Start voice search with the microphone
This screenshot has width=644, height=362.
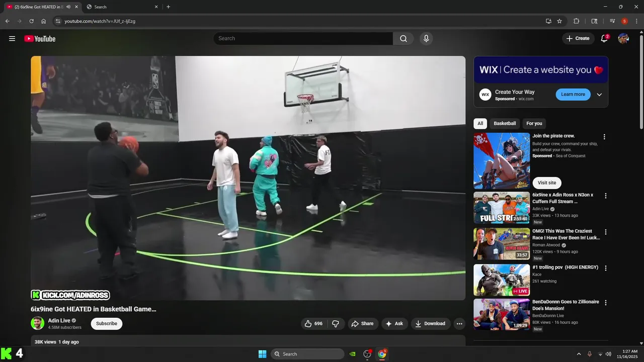[426, 39]
